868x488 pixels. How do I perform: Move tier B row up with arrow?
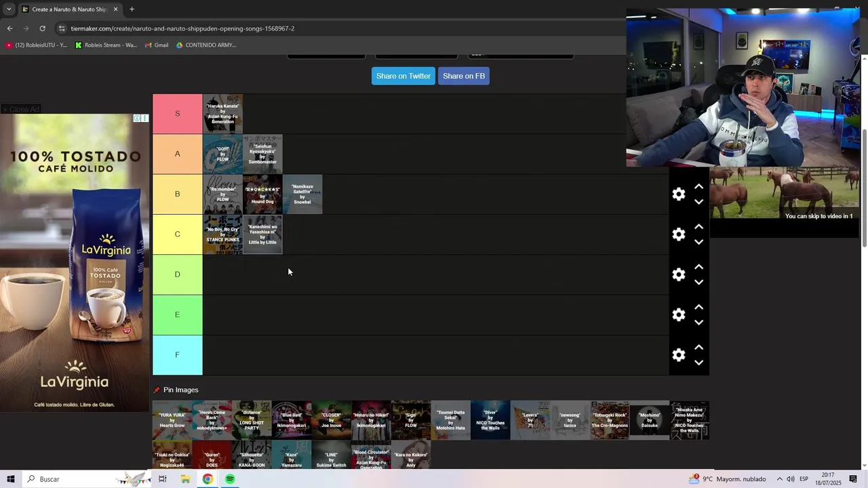[x=698, y=186]
